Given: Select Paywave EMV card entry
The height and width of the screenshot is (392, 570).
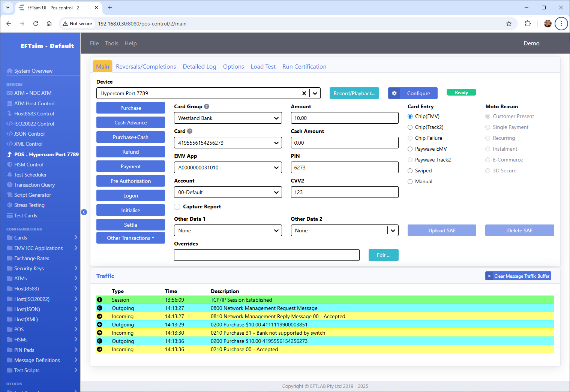Looking at the screenshot, I should [x=410, y=149].
